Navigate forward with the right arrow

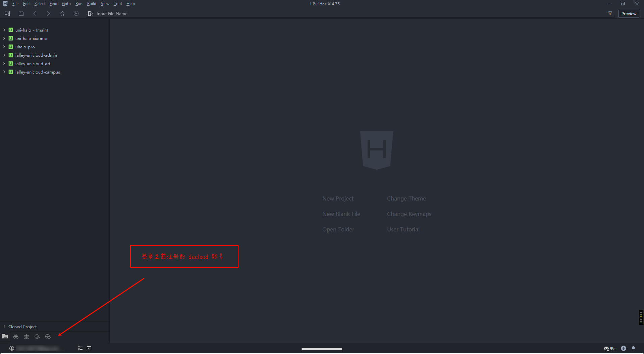[49, 13]
